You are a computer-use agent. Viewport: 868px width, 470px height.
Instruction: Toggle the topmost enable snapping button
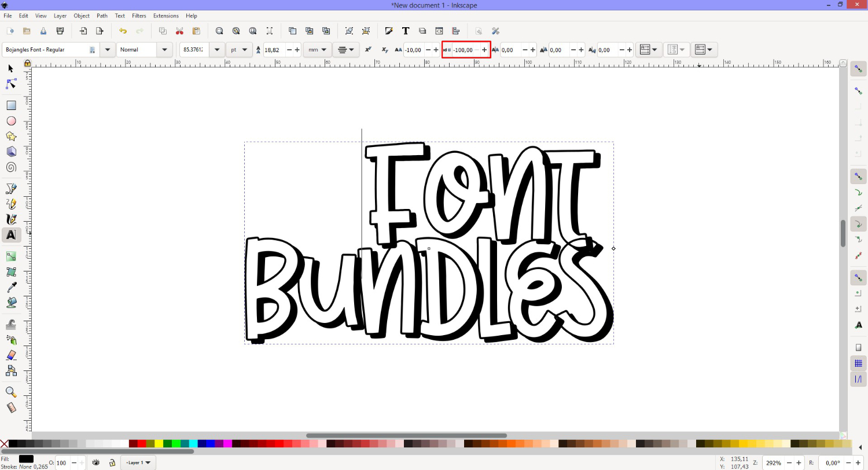pyautogui.click(x=859, y=69)
